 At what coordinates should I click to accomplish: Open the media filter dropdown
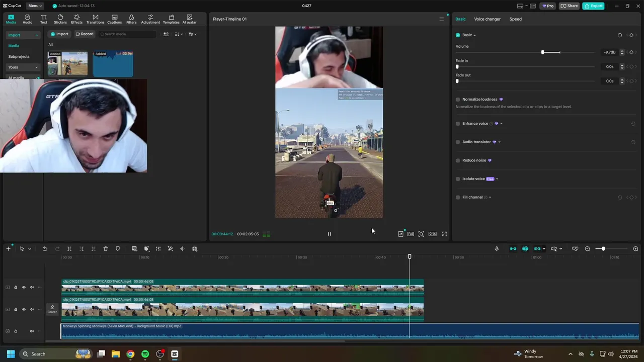point(192,34)
